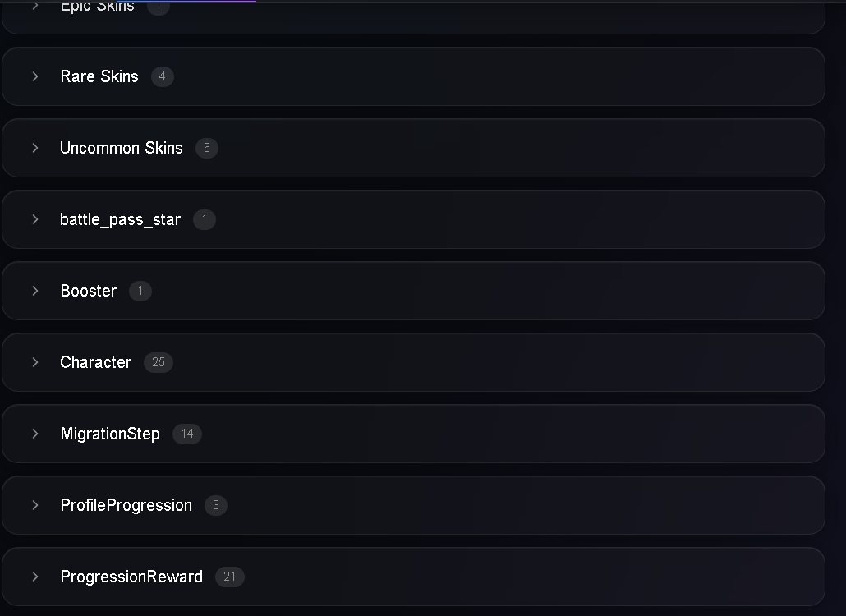
Task: Expand the ProgressionReward chevron arrow
Action: (35, 577)
